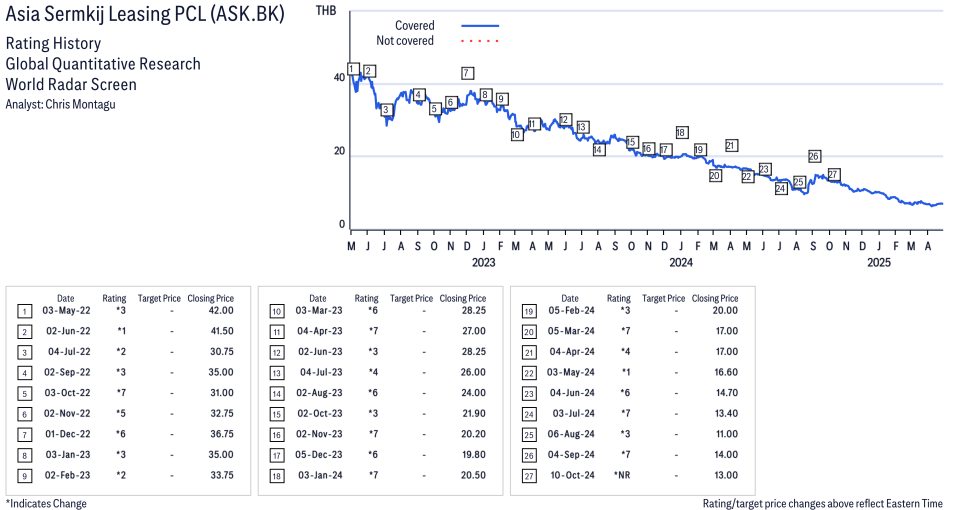Click the Rating header in the second table
Screen dimensions: 954x510
click(x=366, y=299)
